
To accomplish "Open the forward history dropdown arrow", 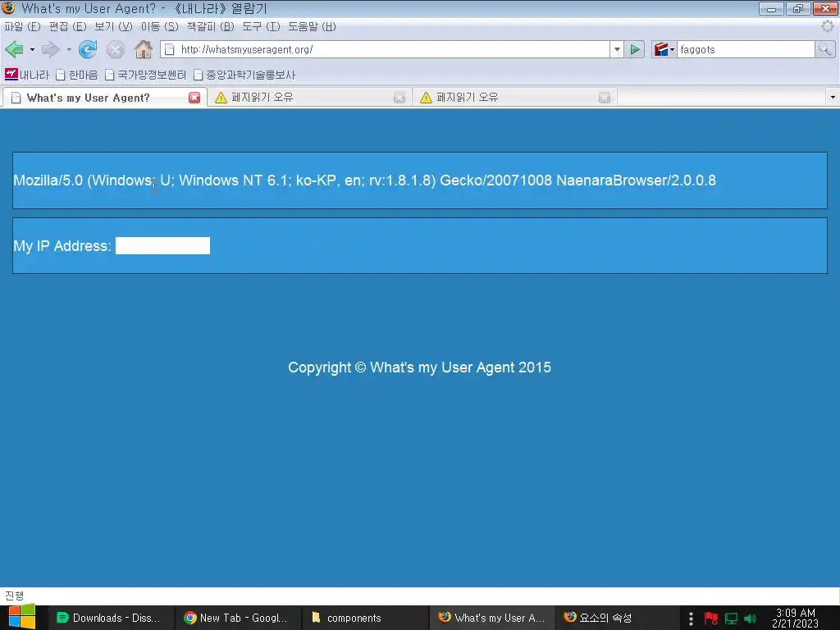I will pyautogui.click(x=69, y=49).
